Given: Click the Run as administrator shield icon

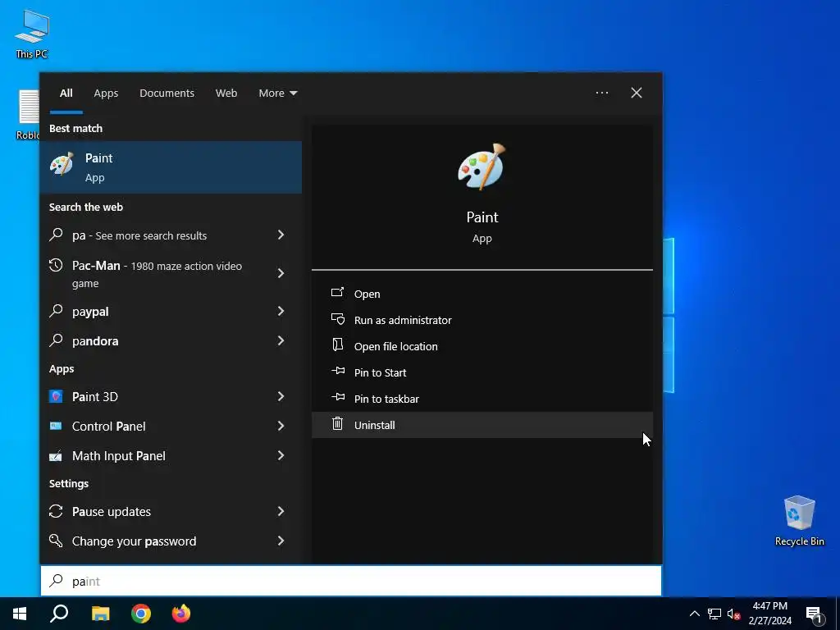Looking at the screenshot, I should click(337, 319).
